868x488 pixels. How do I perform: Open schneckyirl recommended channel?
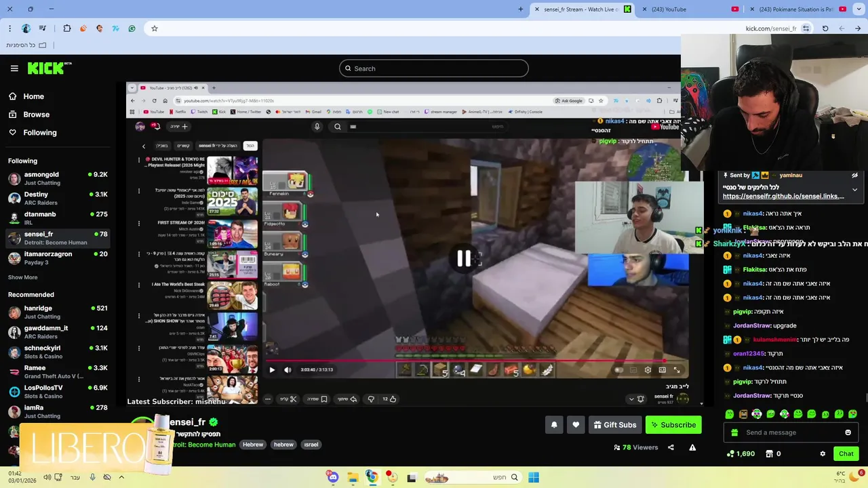pyautogui.click(x=58, y=352)
